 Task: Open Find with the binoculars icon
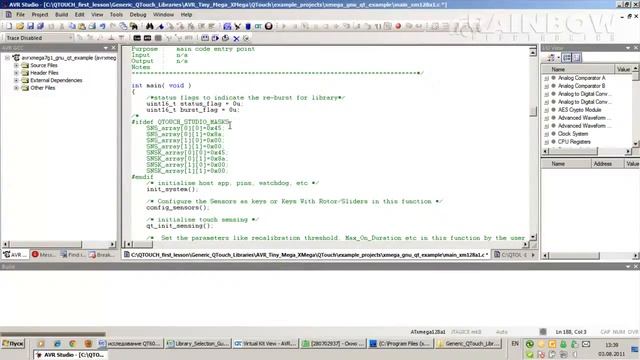pos(149,26)
